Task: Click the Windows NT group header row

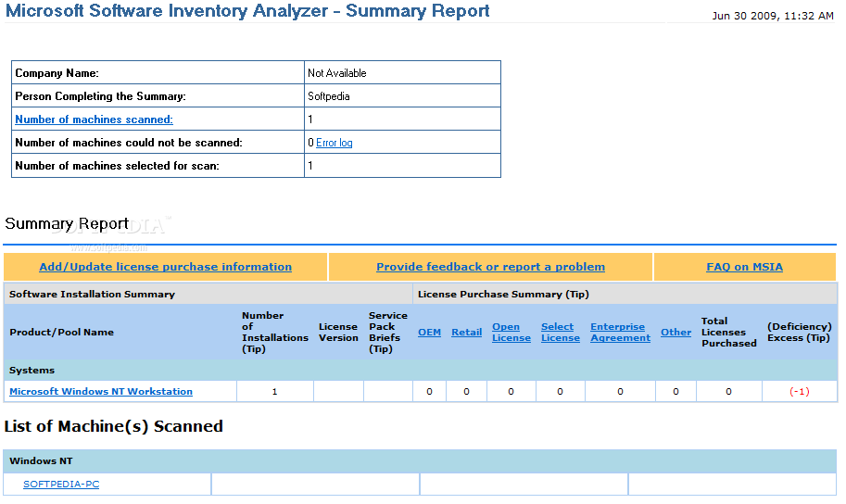Action: (420, 460)
